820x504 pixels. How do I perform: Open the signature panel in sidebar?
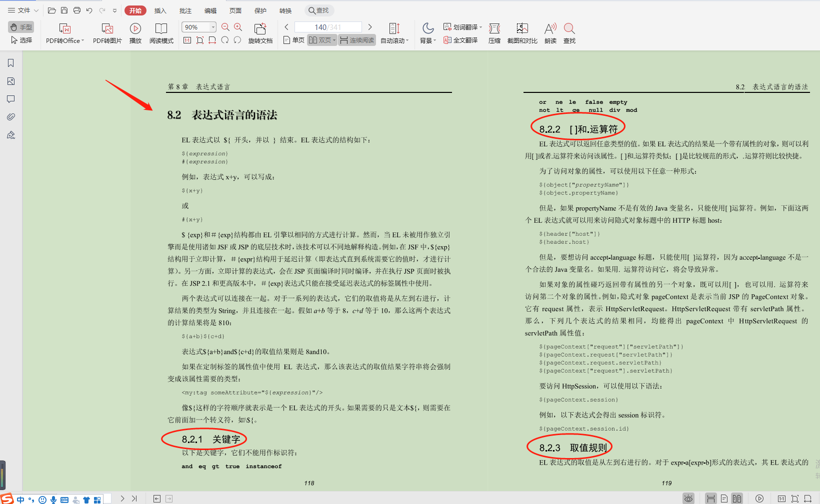(11, 135)
